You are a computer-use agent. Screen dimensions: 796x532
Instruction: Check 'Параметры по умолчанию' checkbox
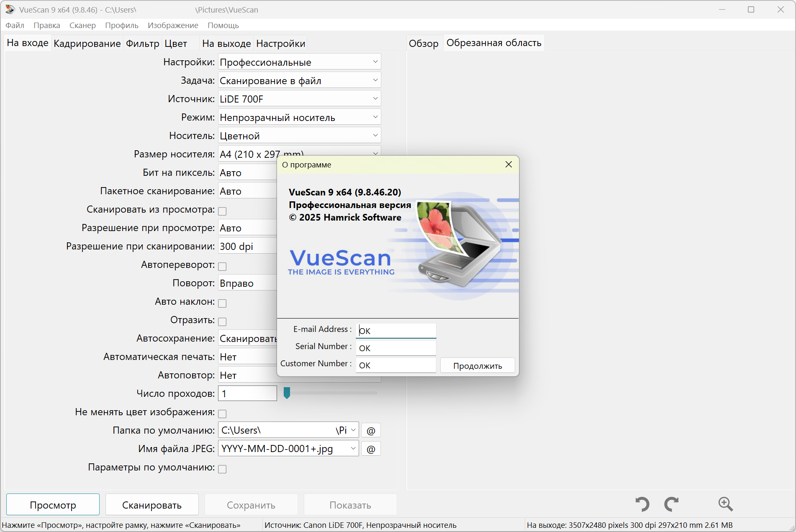point(223,469)
